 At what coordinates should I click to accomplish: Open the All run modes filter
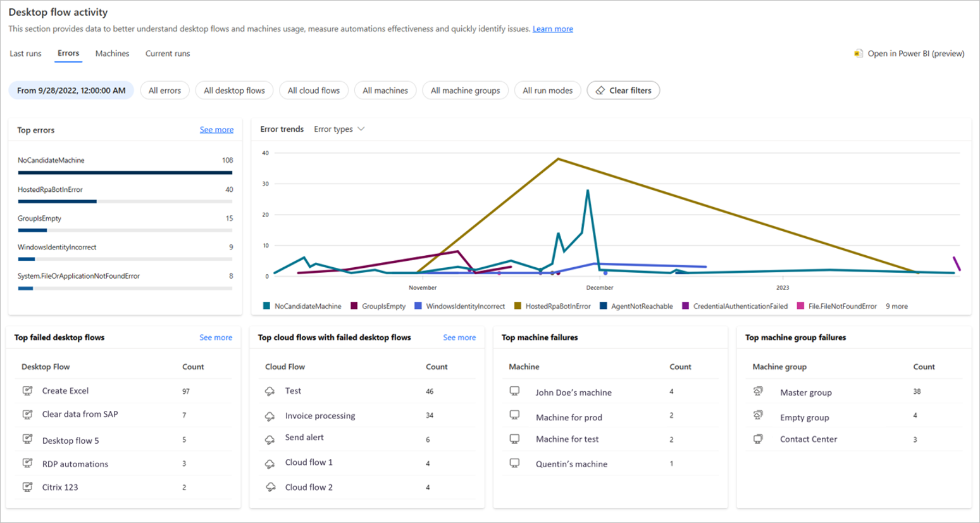pos(547,90)
